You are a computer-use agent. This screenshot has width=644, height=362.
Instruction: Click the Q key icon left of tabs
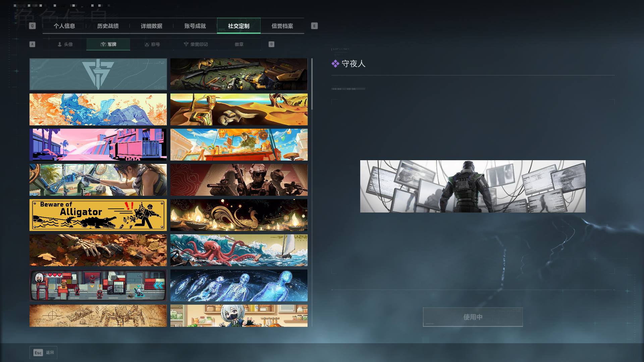point(32,26)
